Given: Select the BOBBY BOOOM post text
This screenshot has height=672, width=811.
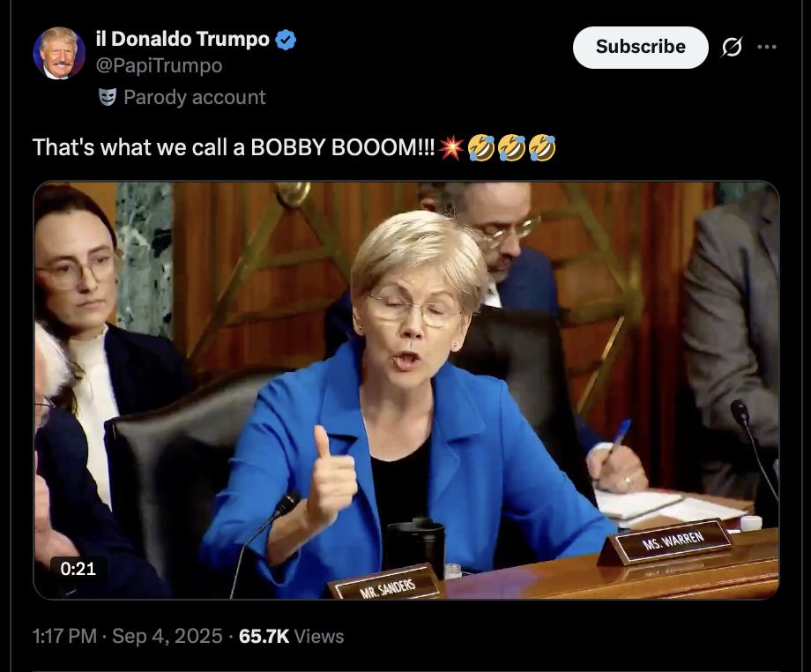Looking at the screenshot, I should [x=234, y=147].
